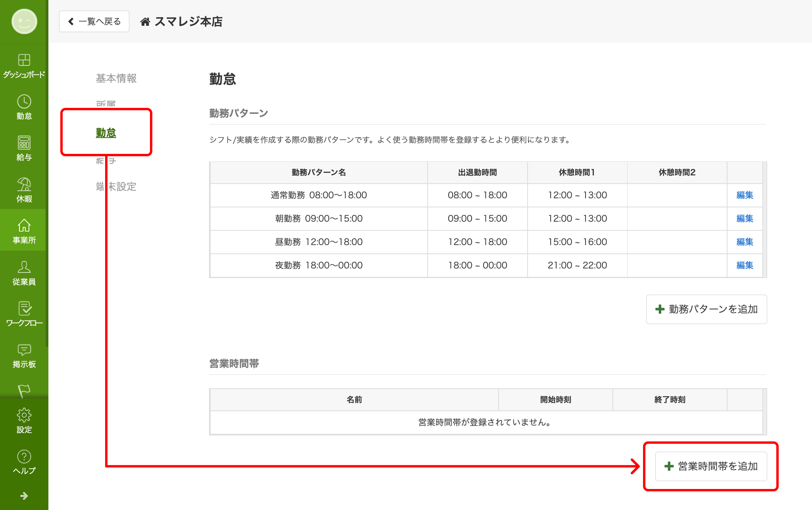Select the 端末設定 menu item
The image size is (812, 510).
click(x=116, y=186)
